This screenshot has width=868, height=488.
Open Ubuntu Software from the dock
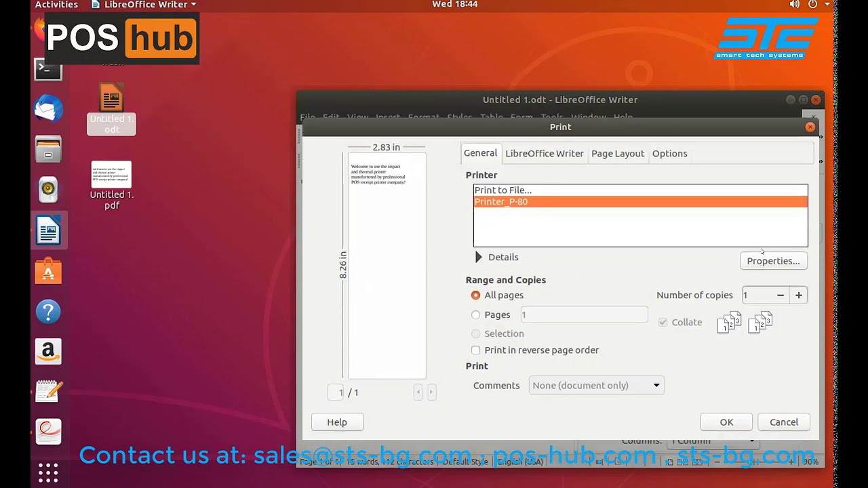click(48, 271)
